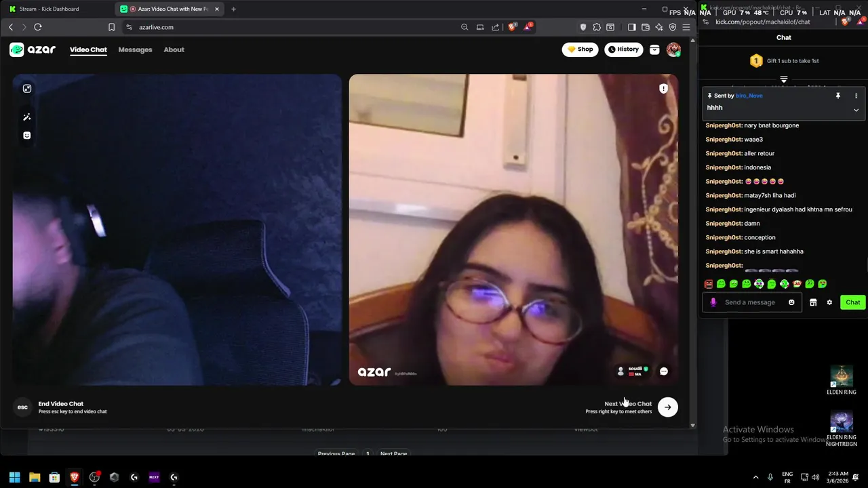Screen dimensions: 868x488
Task: Toggle the browser sidebar panel
Action: pos(631,27)
